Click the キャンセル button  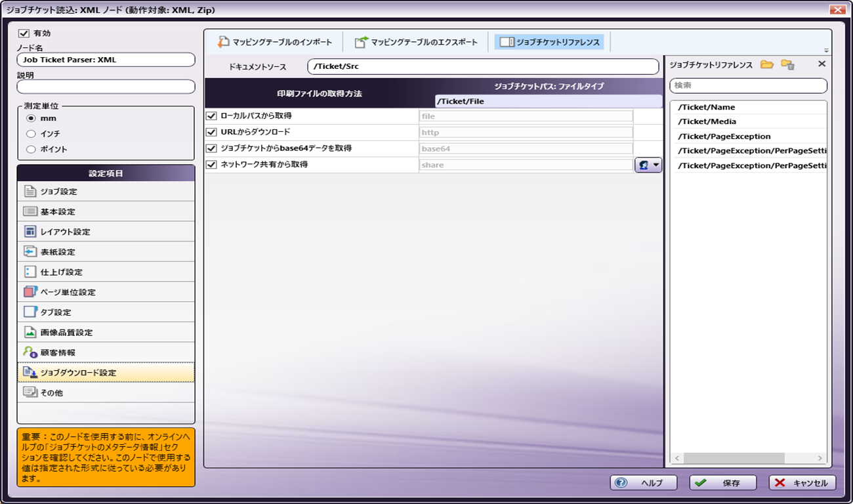click(802, 483)
